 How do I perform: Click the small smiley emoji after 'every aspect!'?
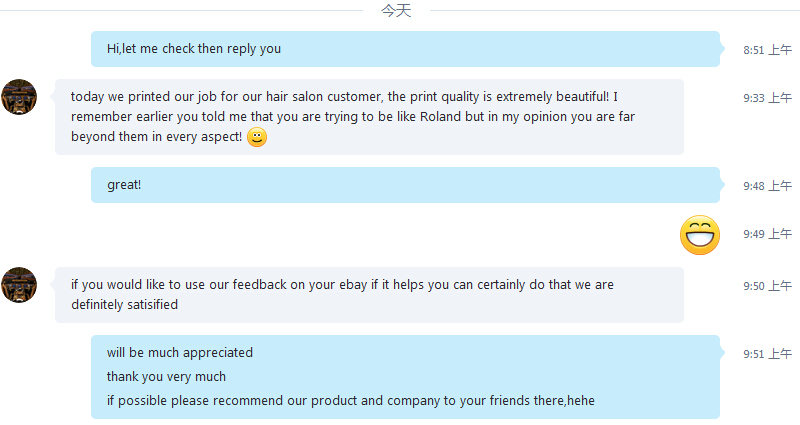coord(257,138)
